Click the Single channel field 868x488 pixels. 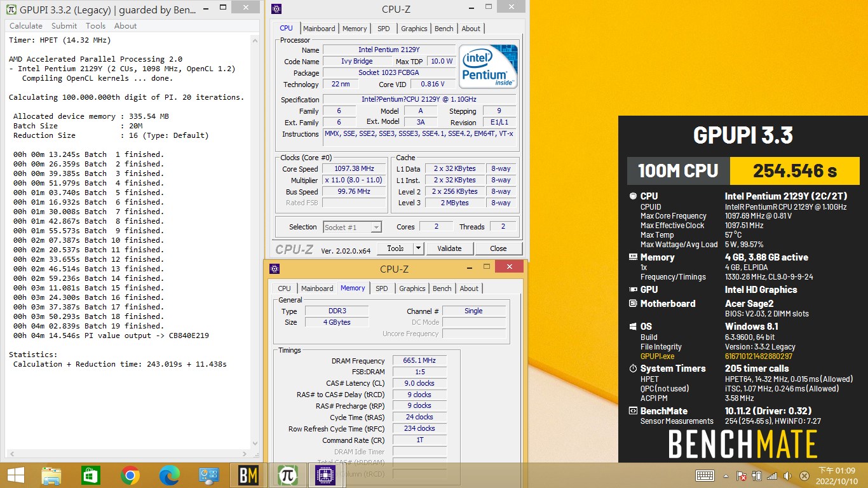click(474, 311)
